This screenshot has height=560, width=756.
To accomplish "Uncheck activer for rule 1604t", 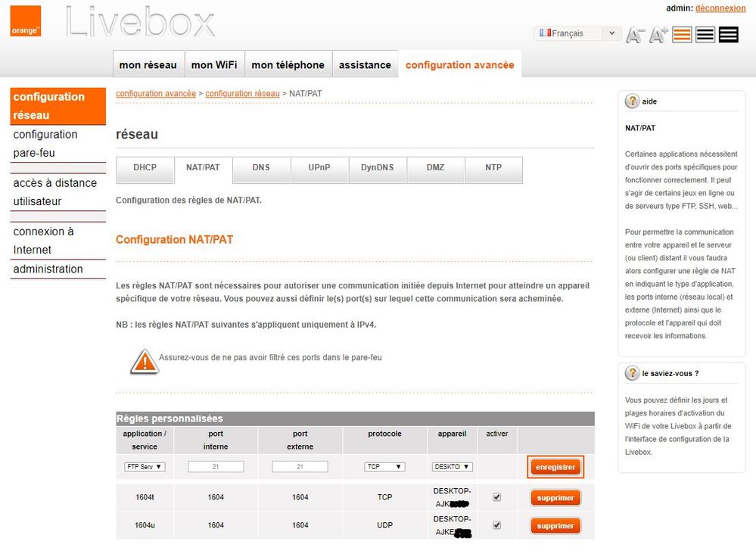I will 496,497.
